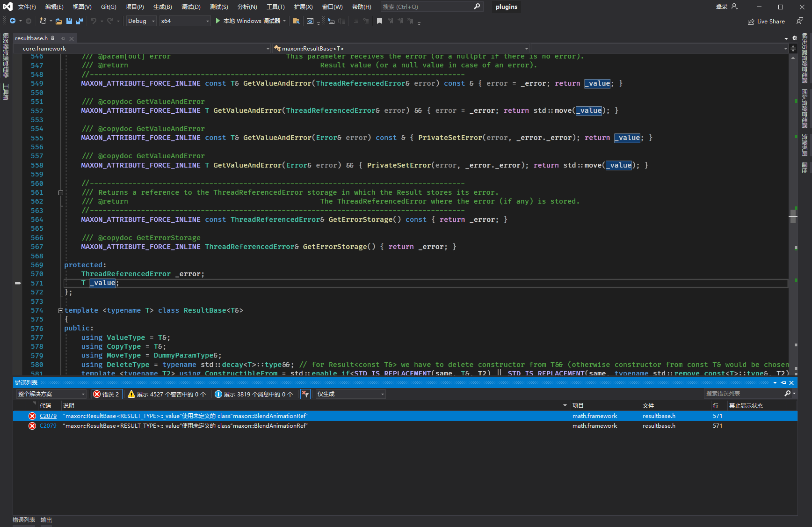Click the vertical editor scrollbar thumb
Viewport: 812px width, 527px height.
pos(793,216)
